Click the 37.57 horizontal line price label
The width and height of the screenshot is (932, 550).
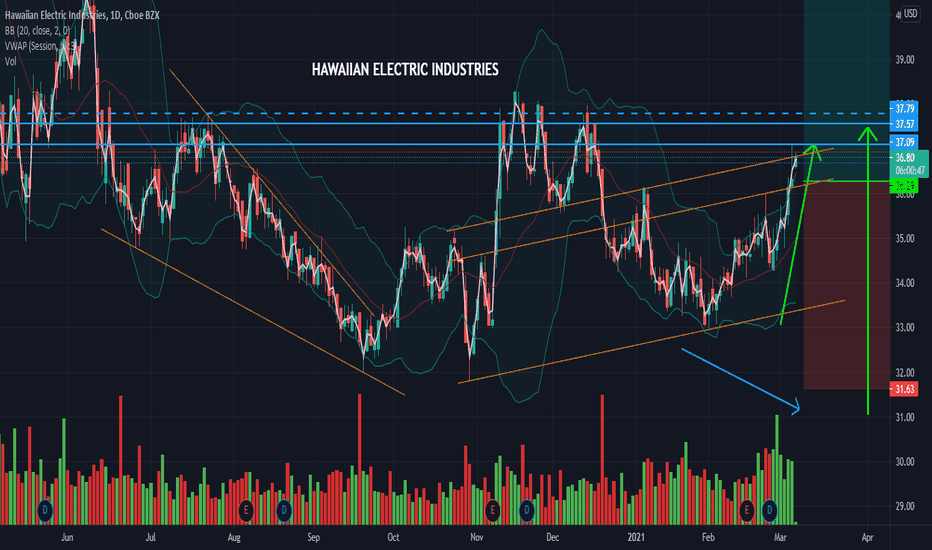904,124
